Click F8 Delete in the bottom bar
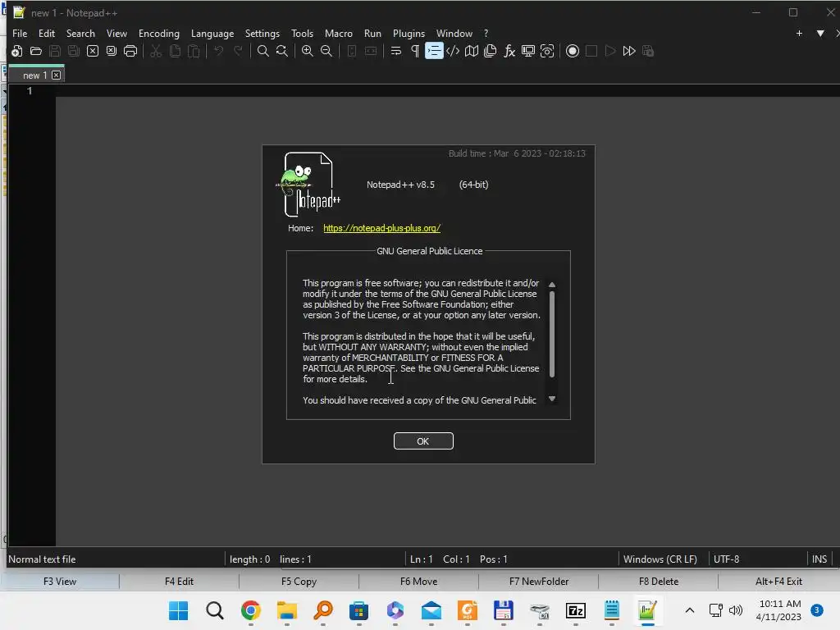The width and height of the screenshot is (840, 630). click(659, 582)
